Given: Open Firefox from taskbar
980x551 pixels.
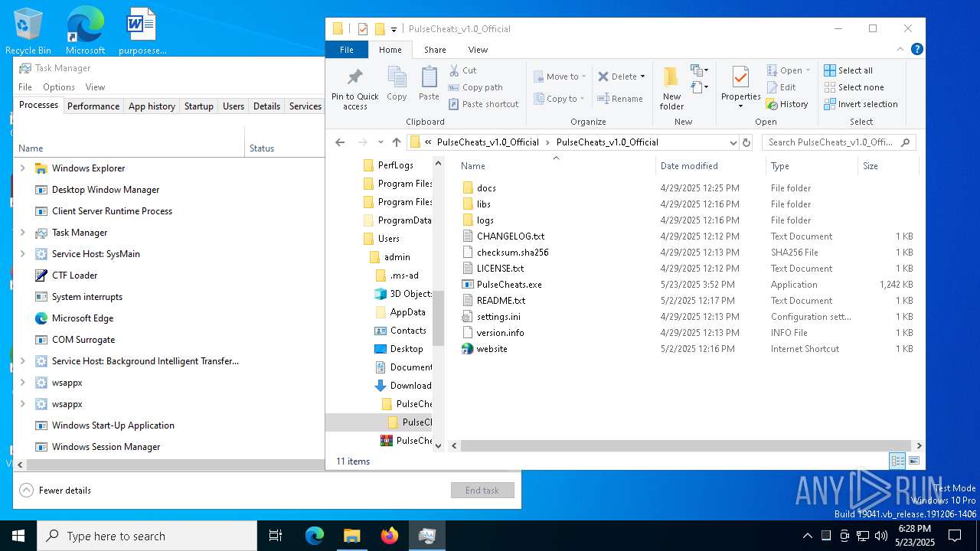Looking at the screenshot, I should tap(390, 536).
